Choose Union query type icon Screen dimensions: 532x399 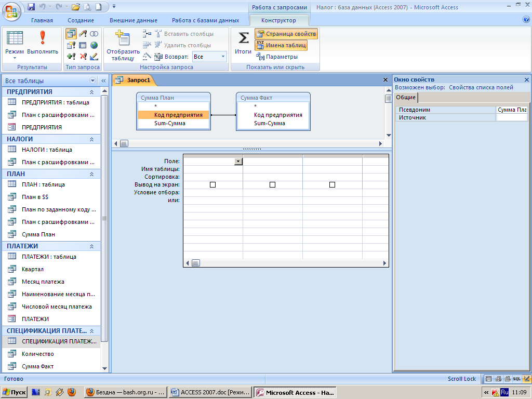94,34
